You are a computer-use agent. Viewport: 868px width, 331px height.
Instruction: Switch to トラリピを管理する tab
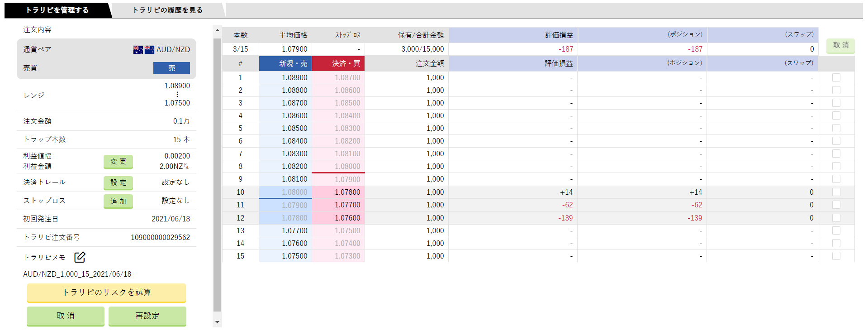click(x=57, y=10)
